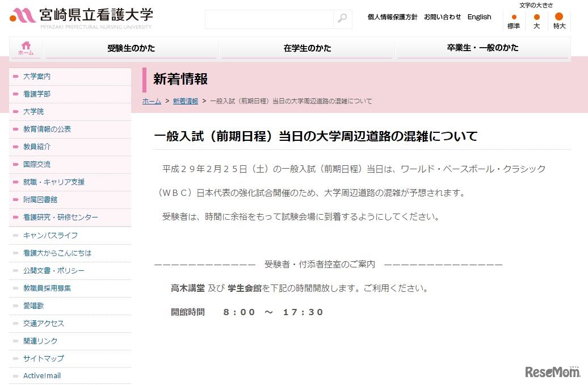This screenshot has height=385, width=588.
Task: Open the 個人情報保護方針 privacy policy page
Action: [x=391, y=16]
